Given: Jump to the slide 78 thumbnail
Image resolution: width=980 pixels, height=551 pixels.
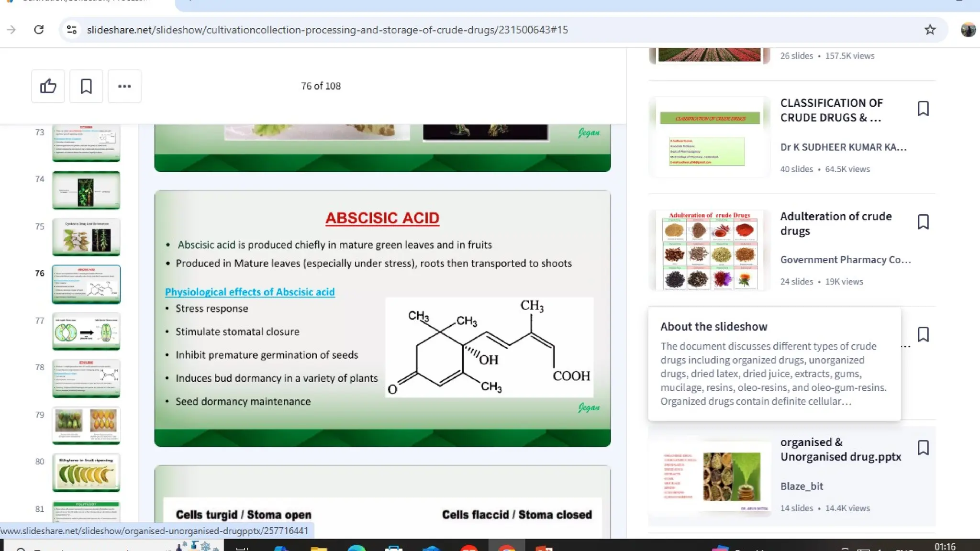Looking at the screenshot, I should (86, 378).
